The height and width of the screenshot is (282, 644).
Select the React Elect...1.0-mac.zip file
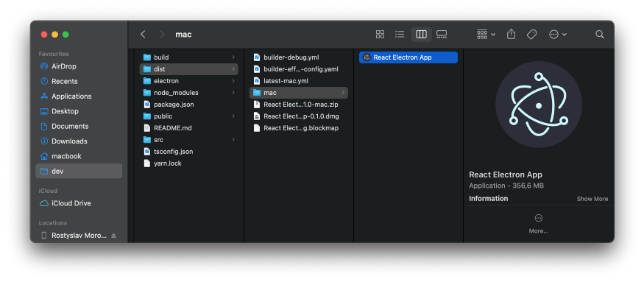pyautogui.click(x=299, y=105)
